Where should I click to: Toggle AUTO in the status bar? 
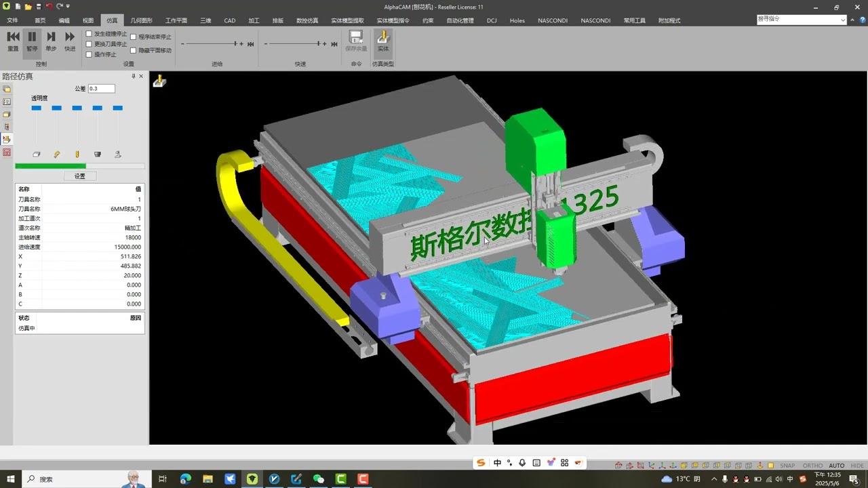(x=837, y=466)
